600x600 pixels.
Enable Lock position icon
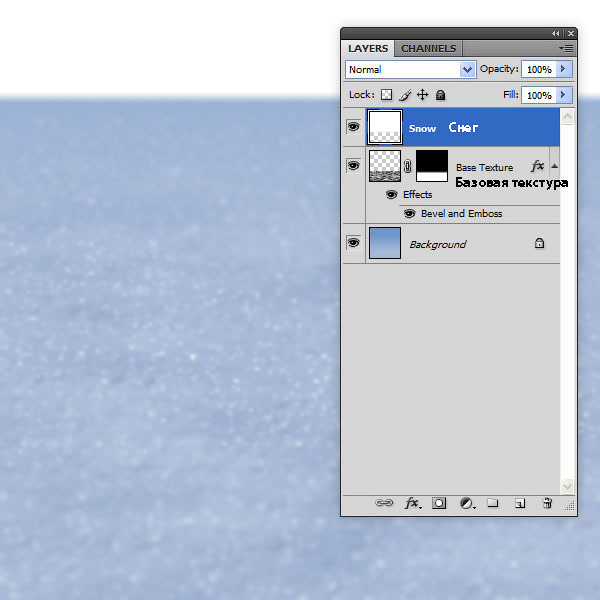pos(422,95)
